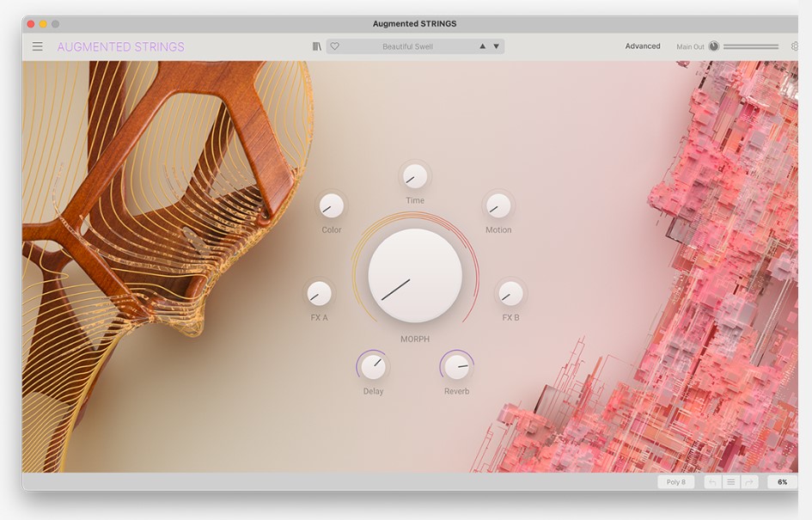This screenshot has height=520, width=812.
Task: Open the Poly 8 polyphony setting
Action: (x=675, y=482)
